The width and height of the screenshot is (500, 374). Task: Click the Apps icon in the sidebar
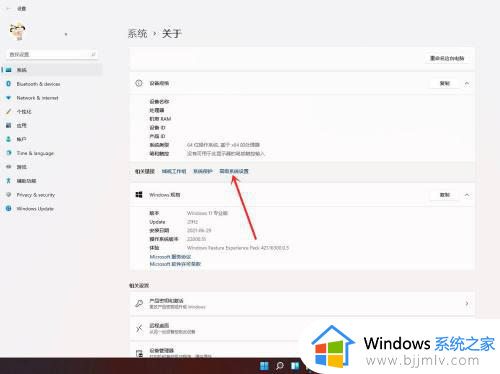click(x=9, y=125)
